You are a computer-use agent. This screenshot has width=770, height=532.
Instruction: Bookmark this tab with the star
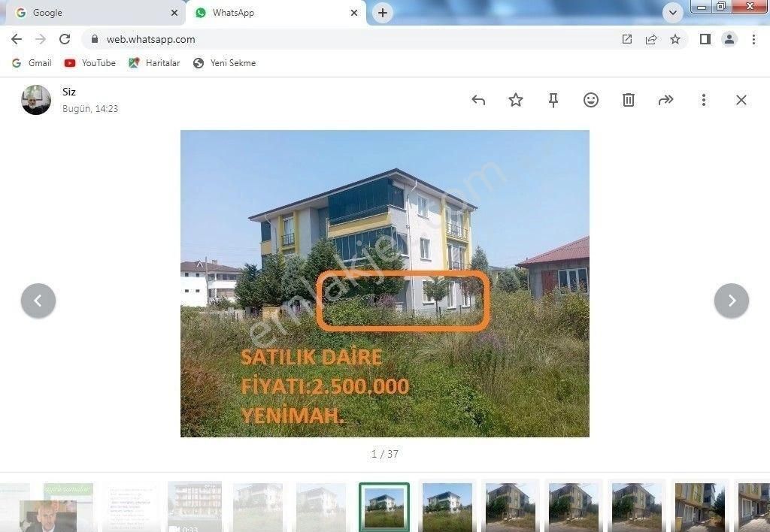pos(675,39)
